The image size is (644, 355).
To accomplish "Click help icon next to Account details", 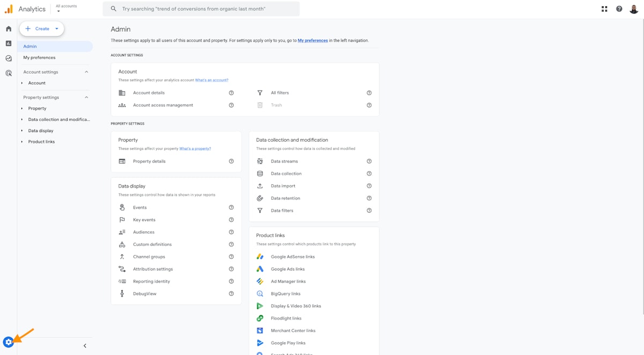I will pyautogui.click(x=231, y=93).
